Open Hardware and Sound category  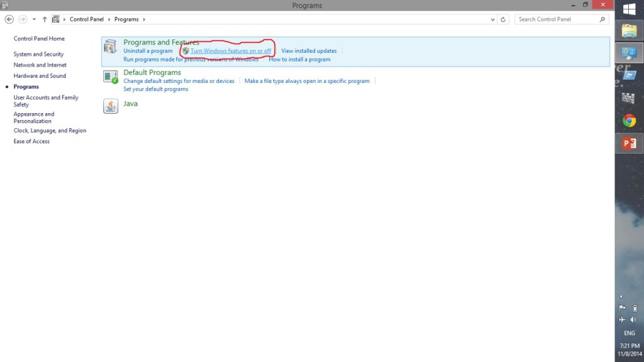pyautogui.click(x=40, y=76)
